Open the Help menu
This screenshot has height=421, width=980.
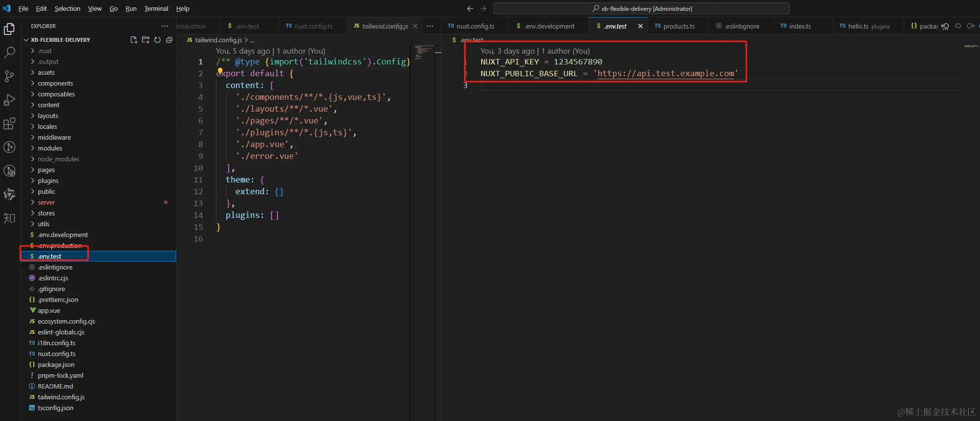pyautogui.click(x=183, y=8)
